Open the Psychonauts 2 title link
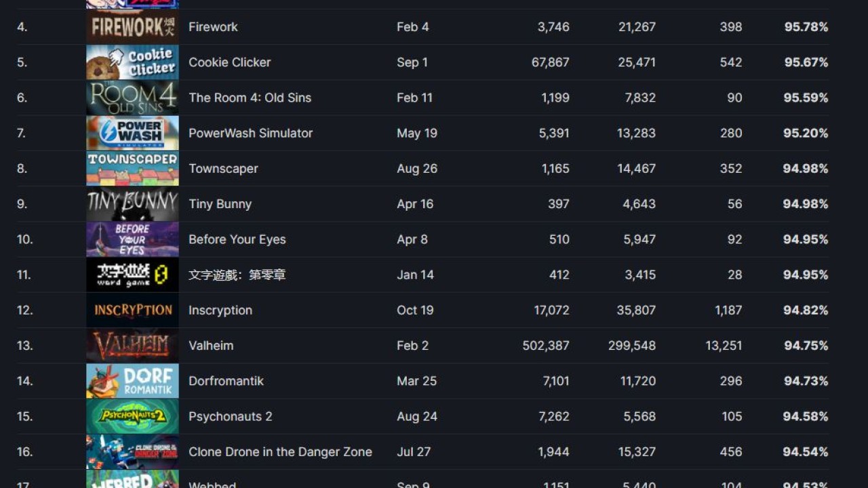This screenshot has width=868, height=488. pyautogui.click(x=230, y=416)
